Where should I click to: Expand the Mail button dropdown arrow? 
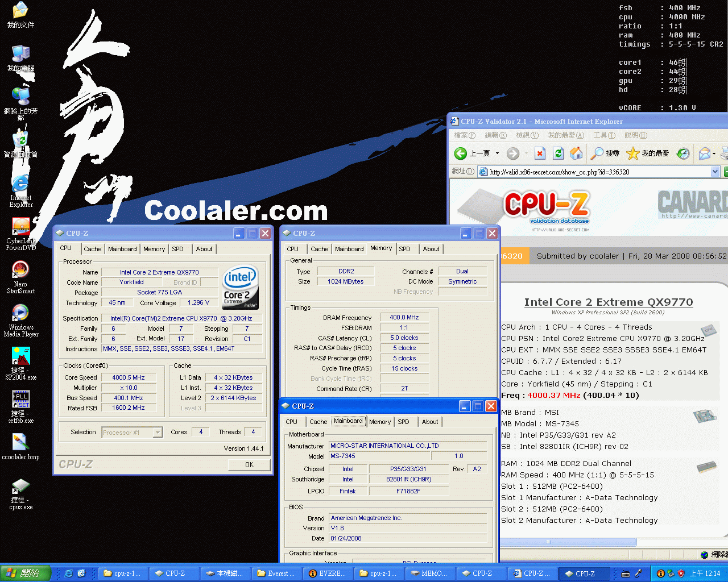[714, 153]
